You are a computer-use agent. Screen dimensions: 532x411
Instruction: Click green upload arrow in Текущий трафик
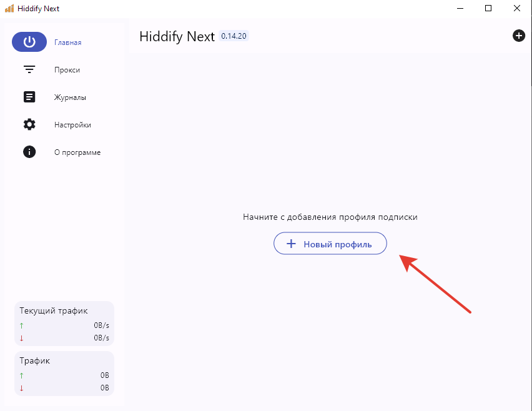click(22, 325)
